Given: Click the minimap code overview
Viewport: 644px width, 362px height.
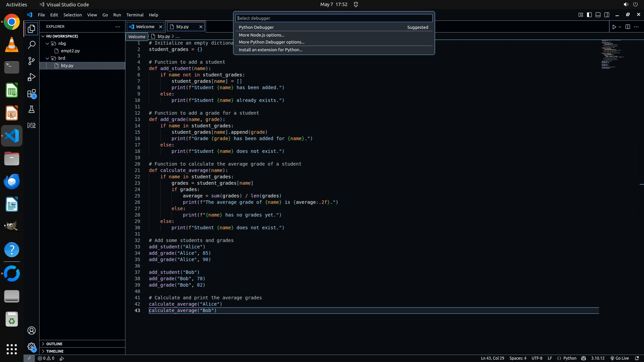Looking at the screenshot, I should click(x=610, y=54).
